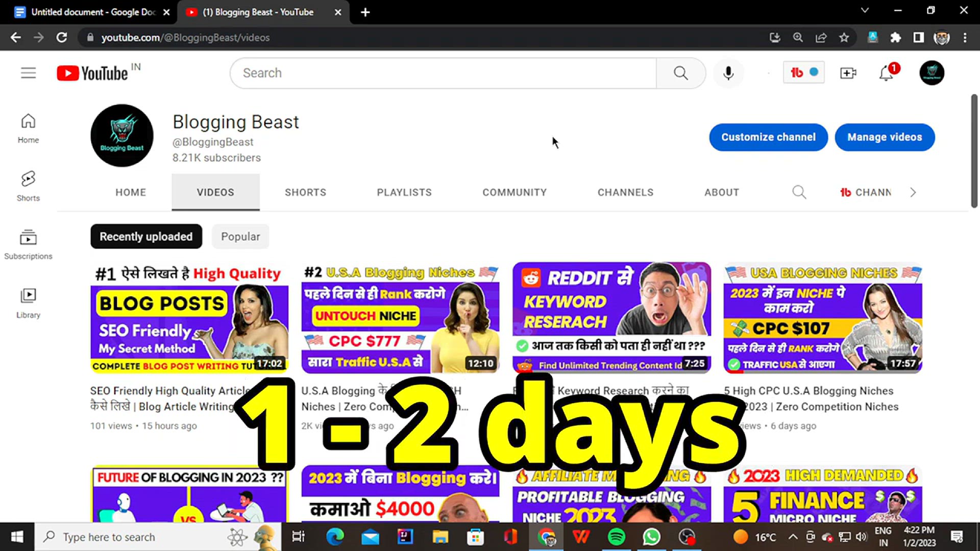
Task: Open the browser extensions puzzle icon
Action: [x=896, y=37]
